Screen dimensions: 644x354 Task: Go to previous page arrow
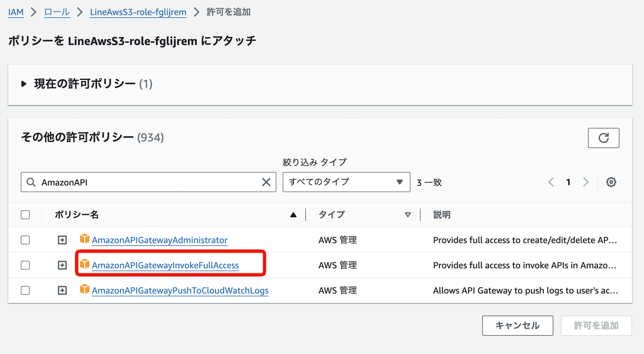coord(551,182)
